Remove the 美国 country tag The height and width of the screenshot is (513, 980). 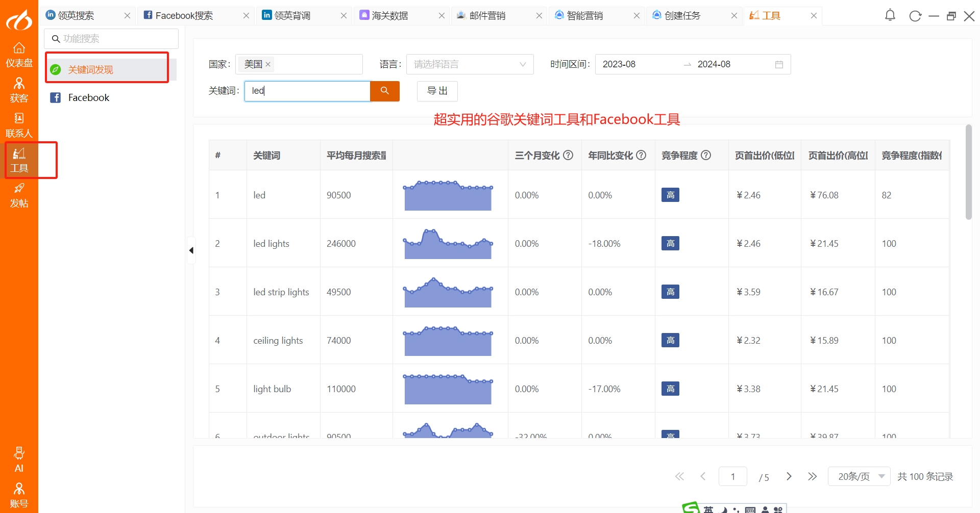click(x=268, y=64)
